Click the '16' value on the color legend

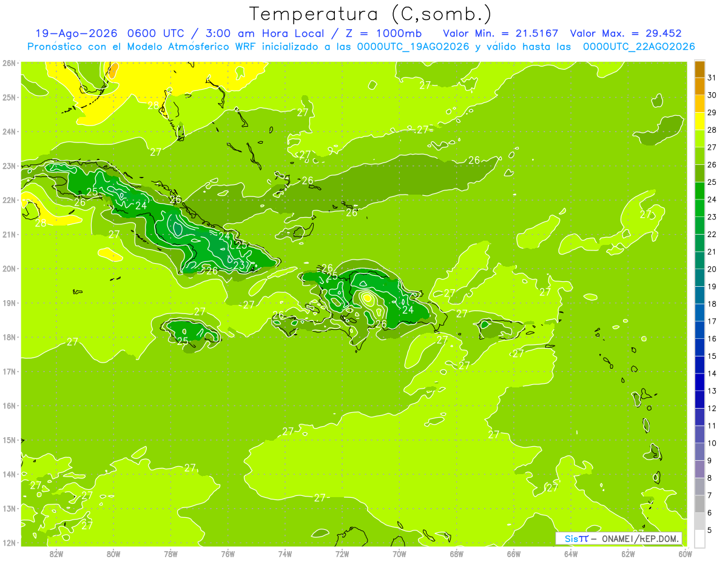712,339
